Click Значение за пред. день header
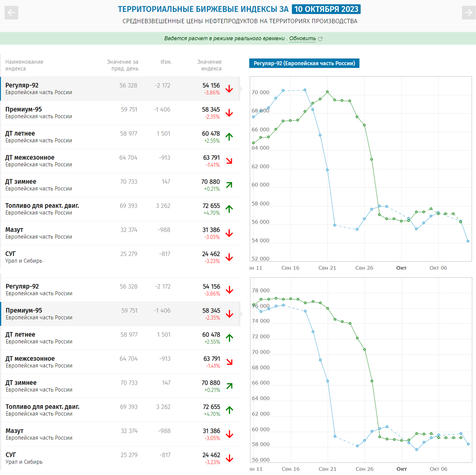The image size is (476, 475). [123, 65]
